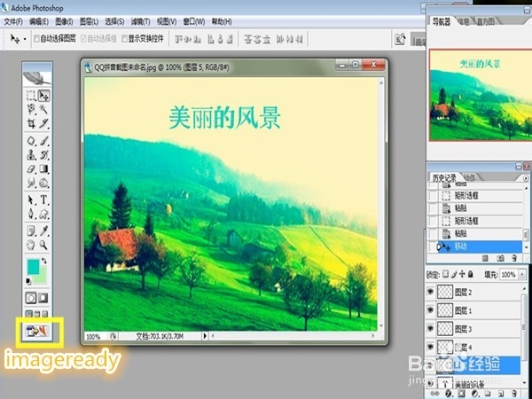Toggle lock transparent pixels
Screen dimensions: 532x399
click(445, 274)
